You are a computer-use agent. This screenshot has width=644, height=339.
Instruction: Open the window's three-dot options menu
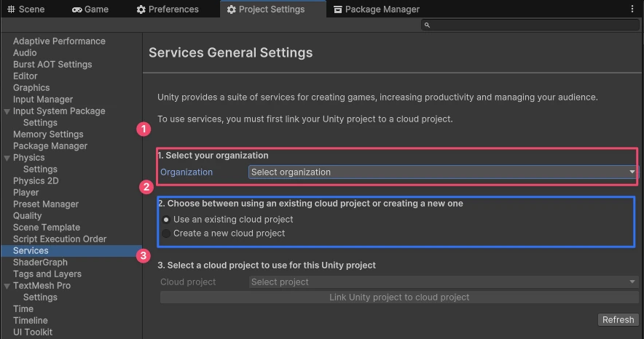point(632,9)
